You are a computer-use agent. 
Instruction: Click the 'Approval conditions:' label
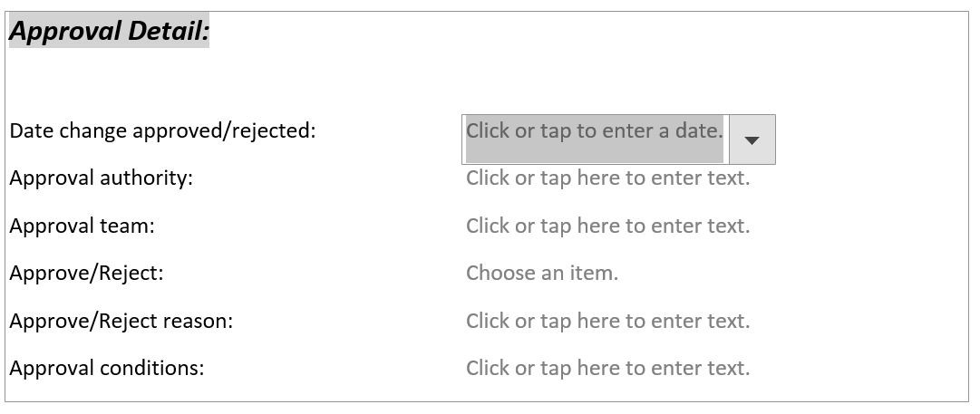point(107,369)
